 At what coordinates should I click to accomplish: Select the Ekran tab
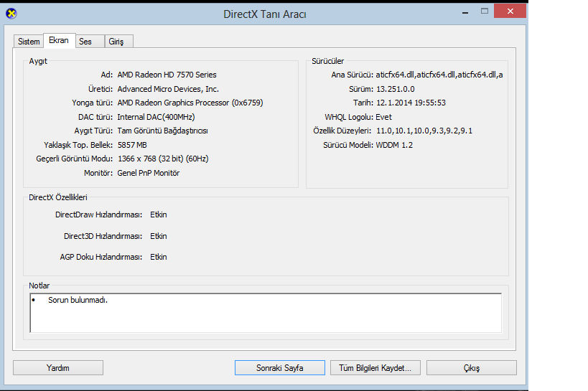pos(59,40)
